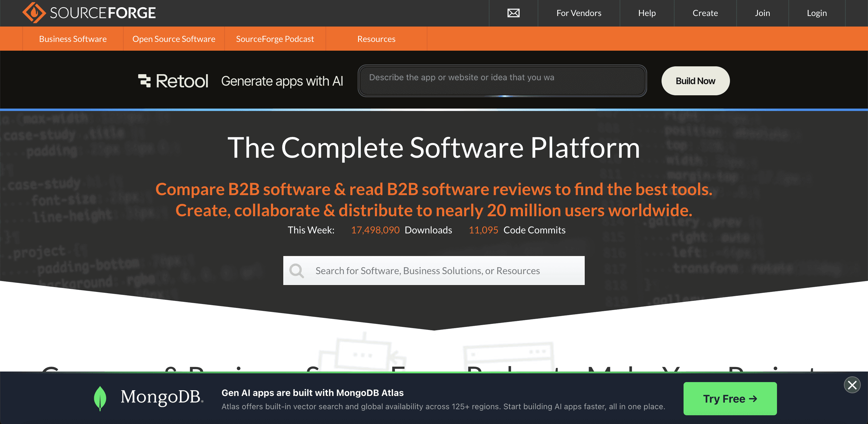This screenshot has height=424, width=868.
Task: Open the SourceForge Podcast tab
Action: (x=275, y=39)
